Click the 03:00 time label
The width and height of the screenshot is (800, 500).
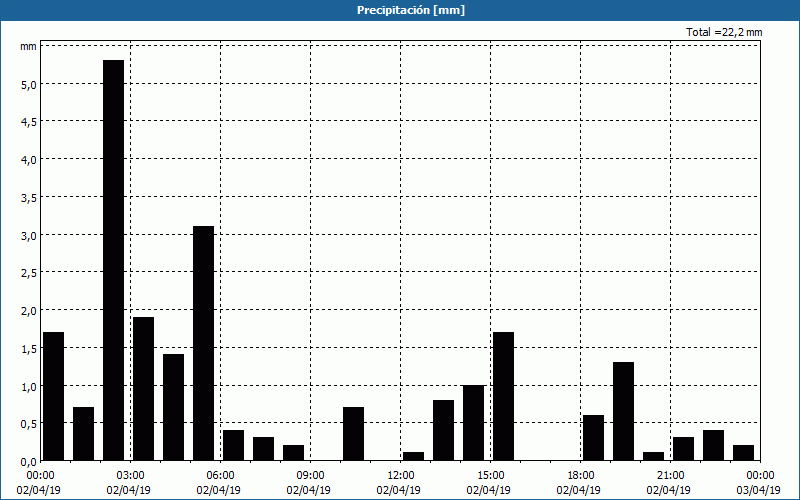(x=131, y=476)
